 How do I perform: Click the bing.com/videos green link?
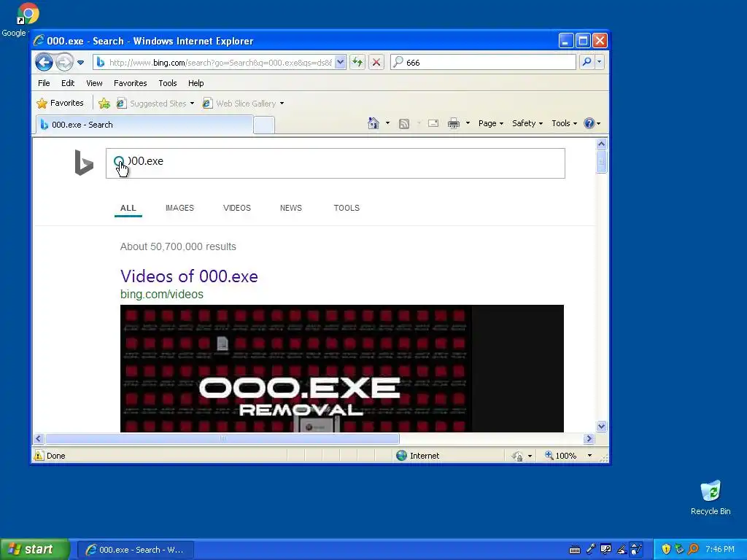pyautogui.click(x=162, y=295)
